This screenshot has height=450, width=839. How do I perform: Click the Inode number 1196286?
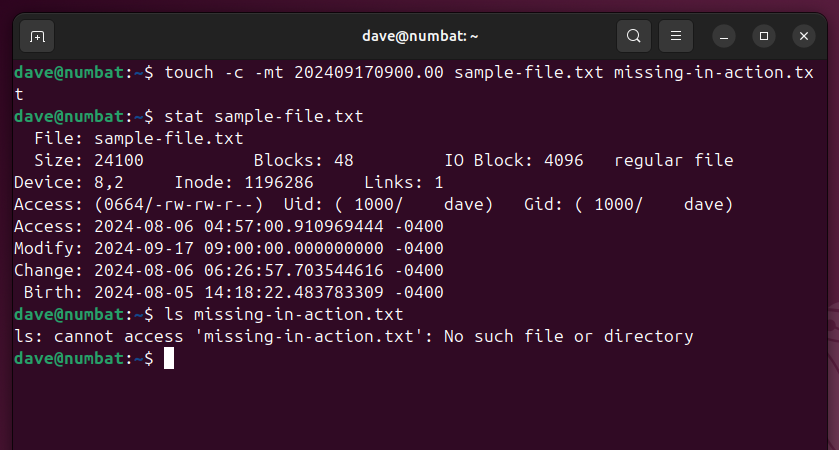(279, 182)
